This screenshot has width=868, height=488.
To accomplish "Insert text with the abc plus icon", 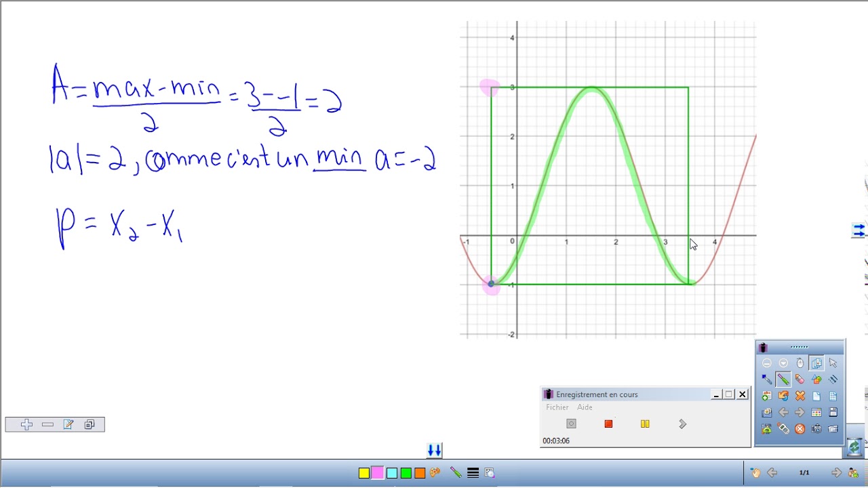I will pos(767,396).
